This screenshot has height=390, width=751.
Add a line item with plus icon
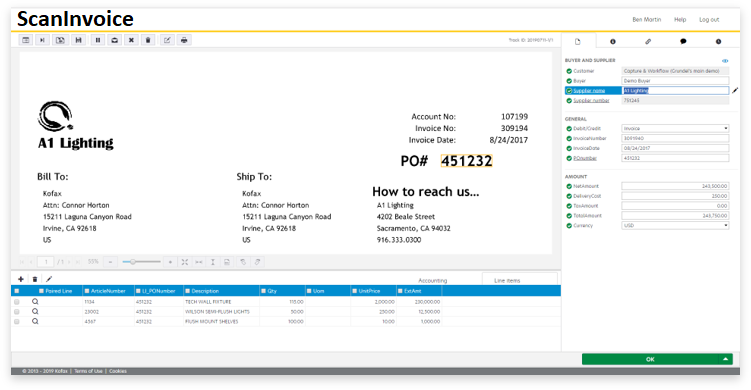(21, 279)
